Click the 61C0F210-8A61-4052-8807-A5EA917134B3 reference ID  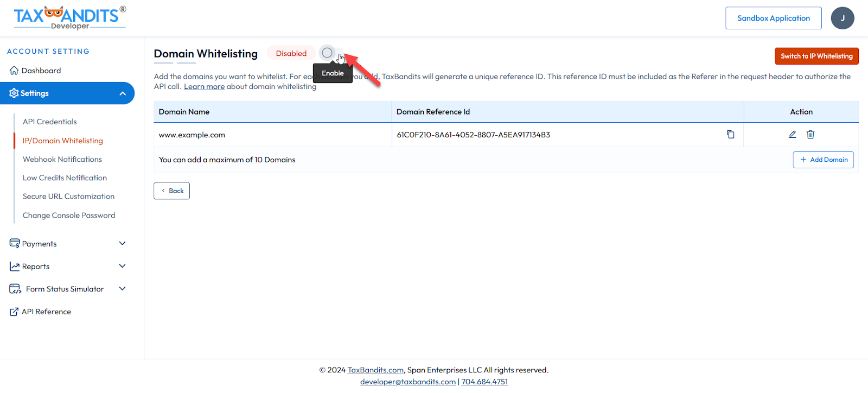pos(473,135)
